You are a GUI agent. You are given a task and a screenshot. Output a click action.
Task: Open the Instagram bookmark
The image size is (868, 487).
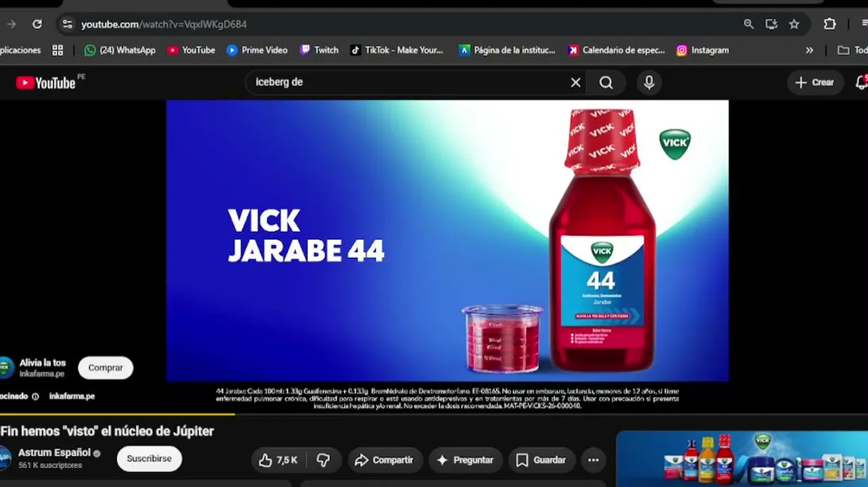(x=703, y=50)
